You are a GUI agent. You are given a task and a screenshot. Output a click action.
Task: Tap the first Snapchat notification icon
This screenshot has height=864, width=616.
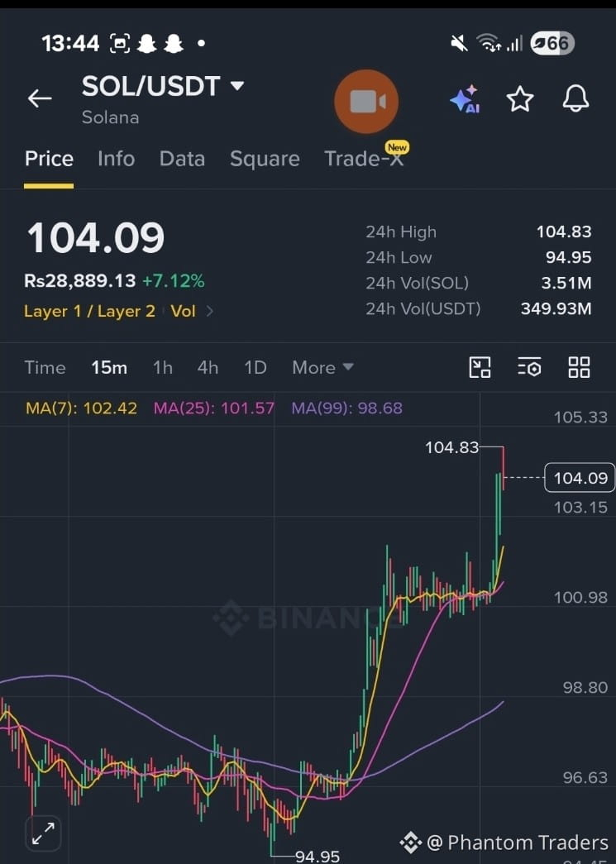tap(146, 43)
